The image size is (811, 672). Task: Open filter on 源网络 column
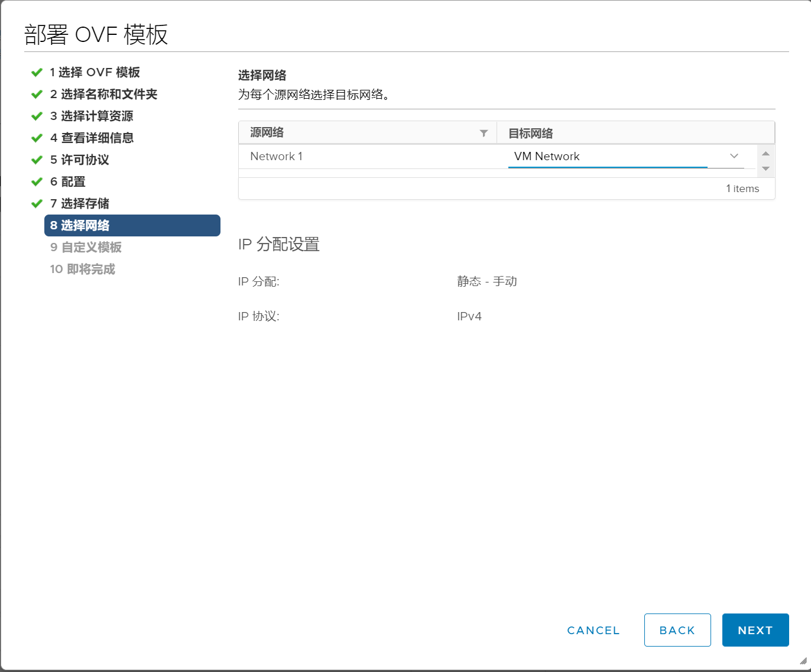click(x=484, y=133)
